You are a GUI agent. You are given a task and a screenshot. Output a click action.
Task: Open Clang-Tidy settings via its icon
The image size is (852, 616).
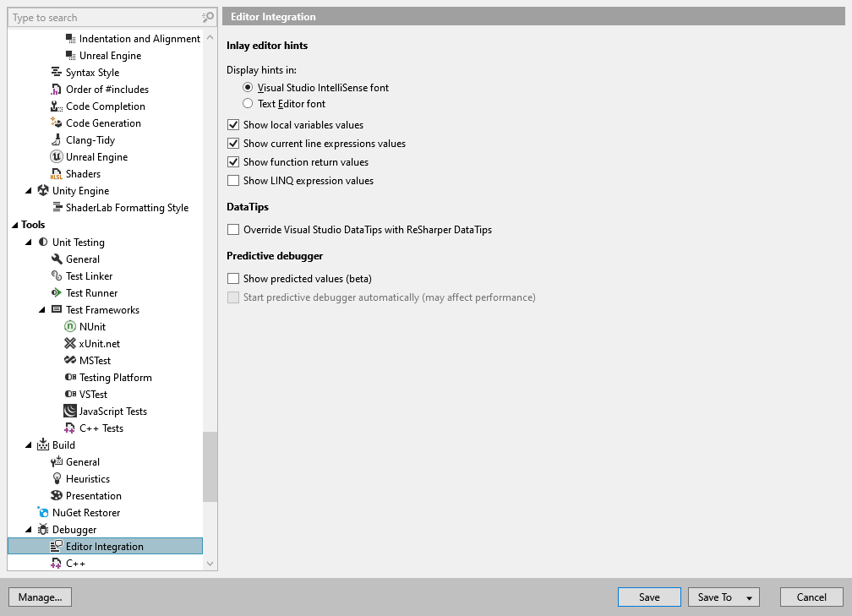(x=57, y=139)
